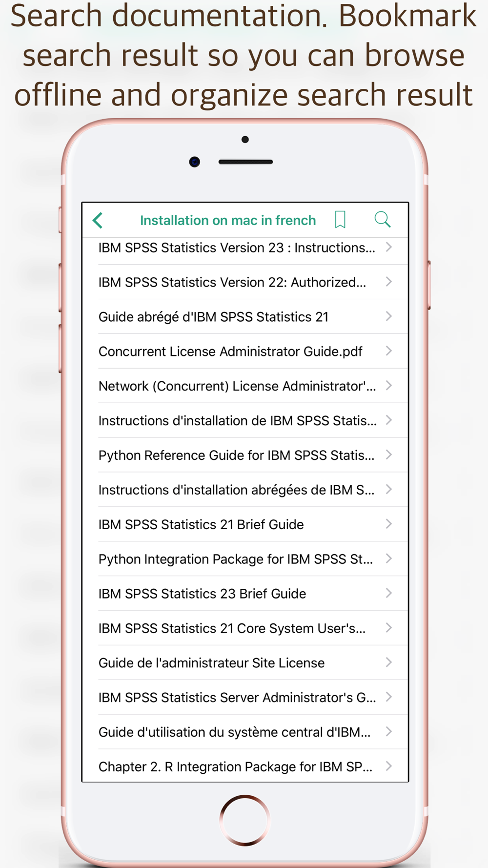488x868 pixels.
Task: Tap chevron on Core System User's row
Action: point(389,628)
